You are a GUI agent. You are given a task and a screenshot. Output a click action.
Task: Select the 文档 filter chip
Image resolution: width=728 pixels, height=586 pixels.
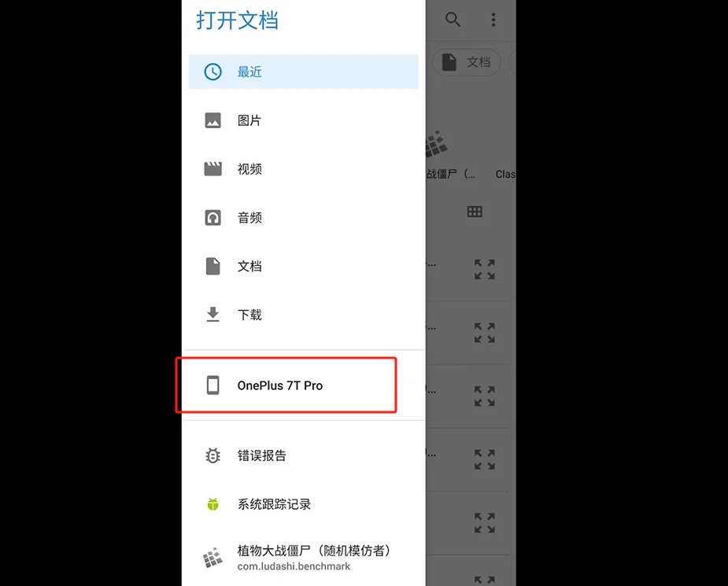466,62
